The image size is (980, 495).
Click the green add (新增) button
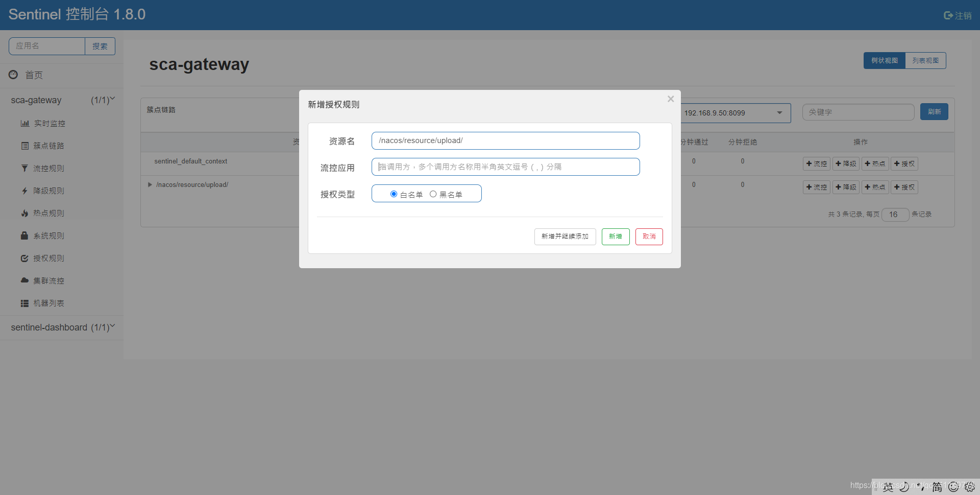click(616, 237)
